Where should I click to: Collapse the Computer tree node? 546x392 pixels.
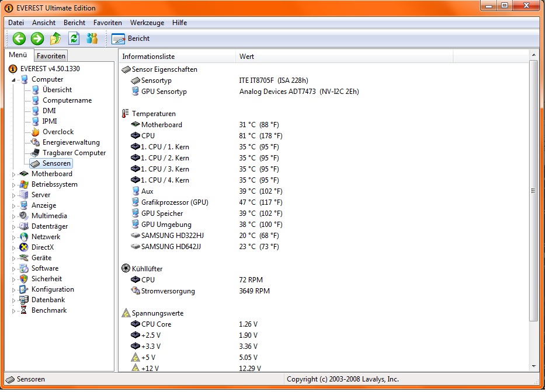13,80
